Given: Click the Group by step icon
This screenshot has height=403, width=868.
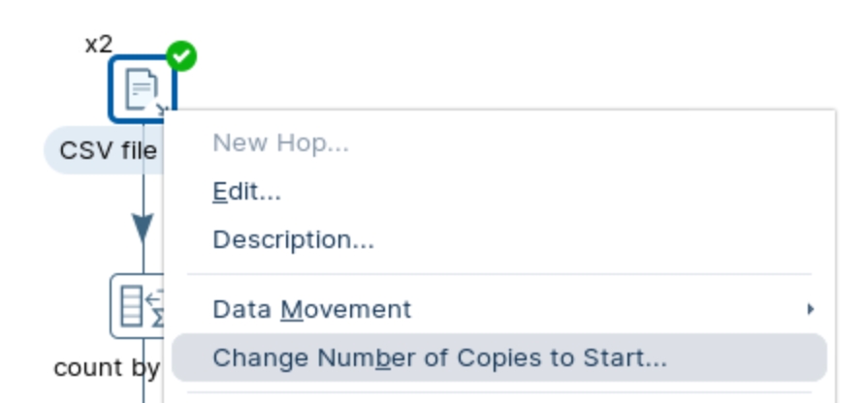Looking at the screenshot, I should pyautogui.click(x=138, y=306).
